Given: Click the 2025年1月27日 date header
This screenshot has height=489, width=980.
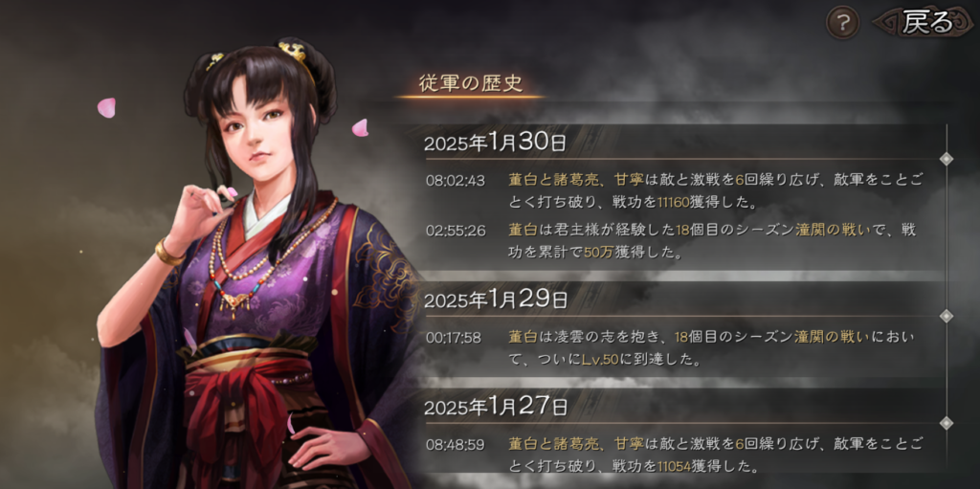Looking at the screenshot, I should click(x=495, y=408).
